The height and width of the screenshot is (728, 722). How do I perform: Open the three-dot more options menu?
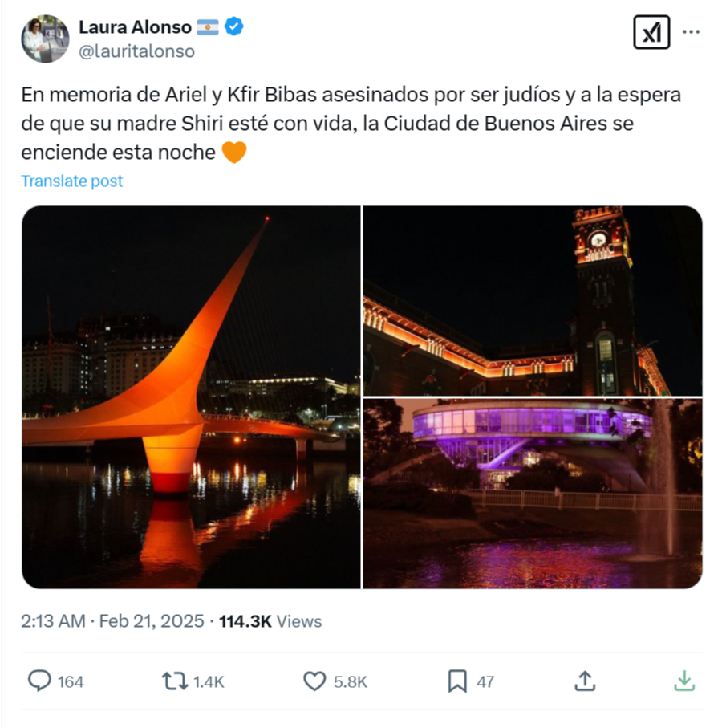tap(691, 31)
